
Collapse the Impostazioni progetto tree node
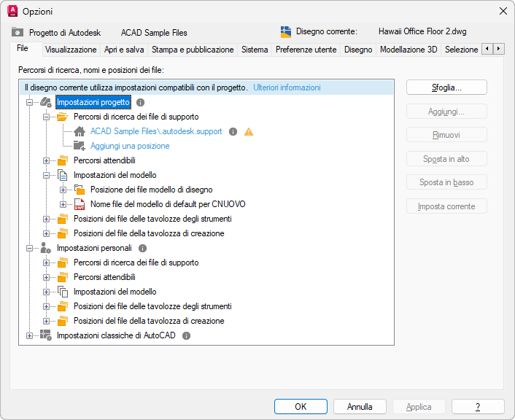click(29, 103)
